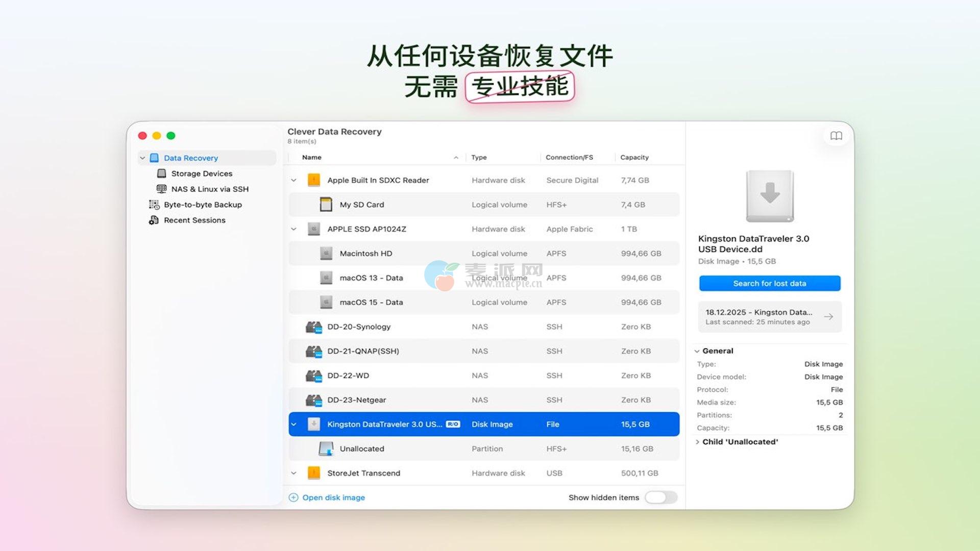This screenshot has width=980, height=551.
Task: Click the My SD Card volume icon
Action: pos(326,205)
